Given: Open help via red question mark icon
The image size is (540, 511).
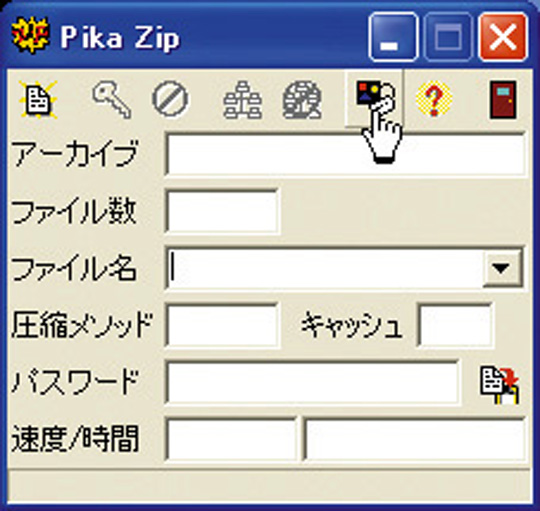Looking at the screenshot, I should point(434,99).
